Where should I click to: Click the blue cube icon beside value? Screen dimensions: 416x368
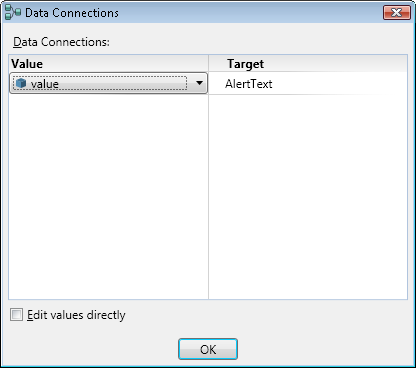click(21, 83)
